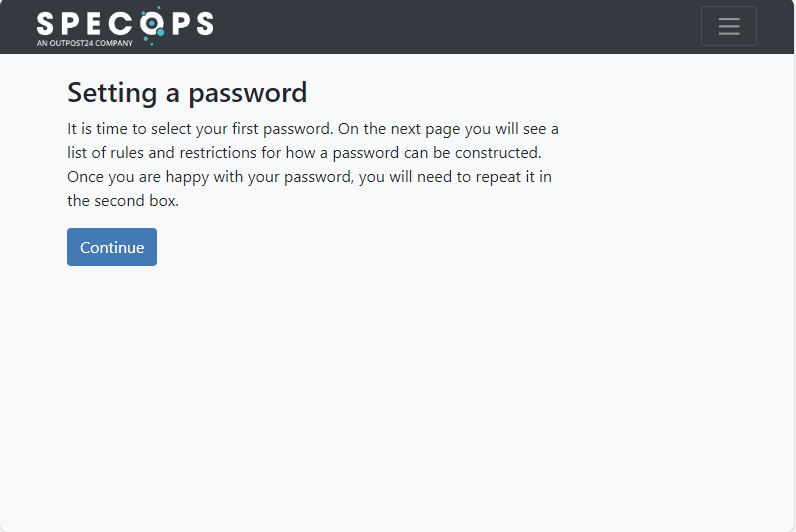796x532 pixels.
Task: Select the "Setting a password" heading
Action: [x=187, y=93]
